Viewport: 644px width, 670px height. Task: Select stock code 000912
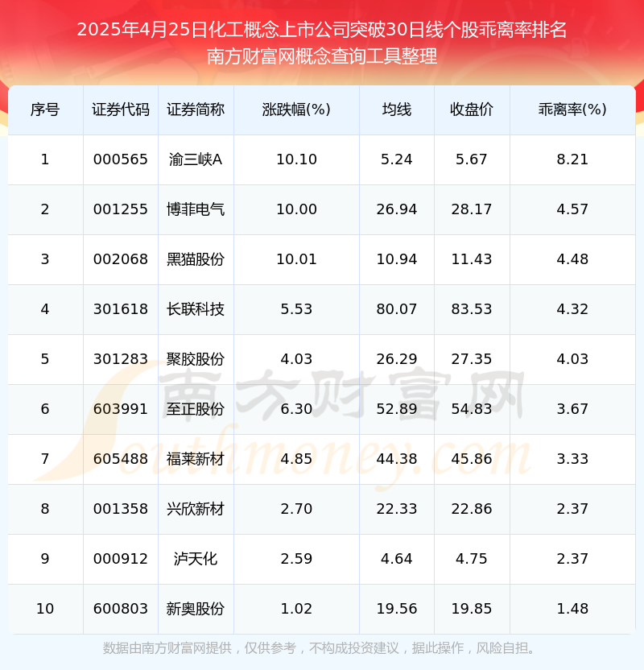[x=121, y=560]
